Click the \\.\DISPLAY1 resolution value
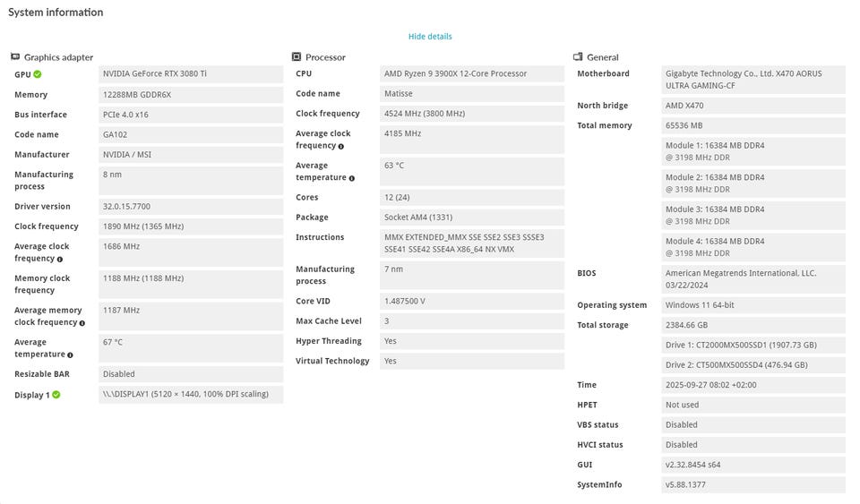Screen dimensions: 860x504 tap(191, 395)
